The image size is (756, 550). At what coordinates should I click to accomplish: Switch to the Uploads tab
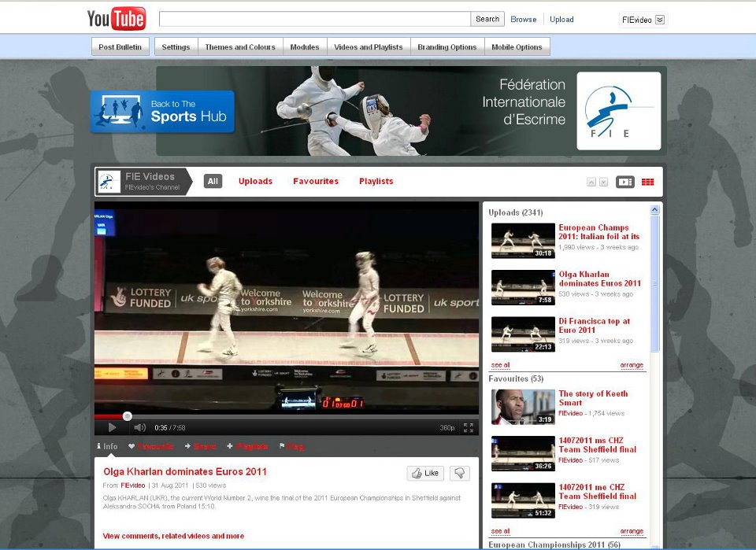point(255,181)
